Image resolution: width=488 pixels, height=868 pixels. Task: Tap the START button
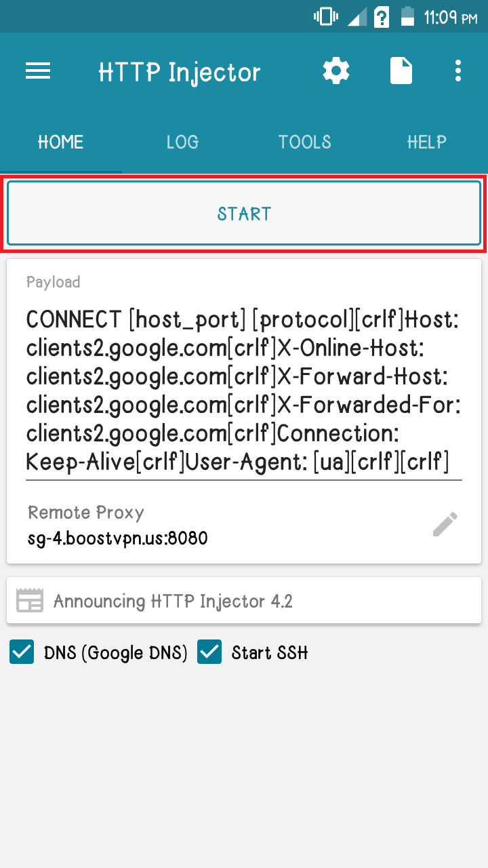click(x=244, y=214)
